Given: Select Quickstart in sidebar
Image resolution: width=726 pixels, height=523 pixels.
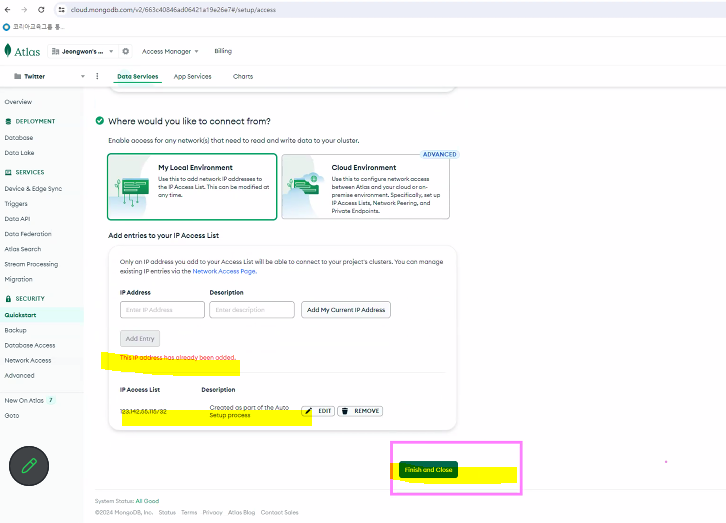Looking at the screenshot, I should click(42, 315).
